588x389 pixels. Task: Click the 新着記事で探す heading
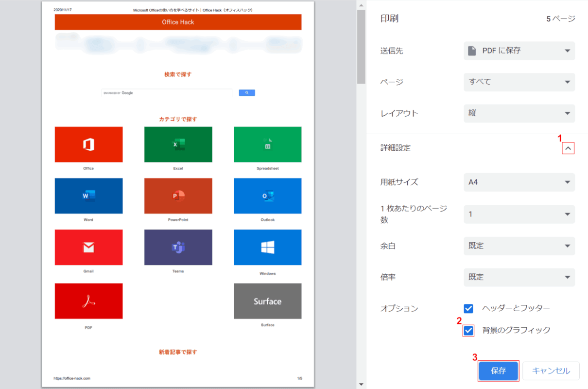[x=178, y=352]
